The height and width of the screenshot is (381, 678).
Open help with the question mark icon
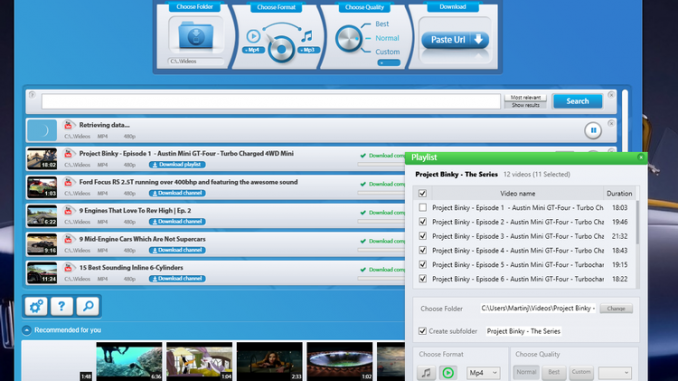61,306
